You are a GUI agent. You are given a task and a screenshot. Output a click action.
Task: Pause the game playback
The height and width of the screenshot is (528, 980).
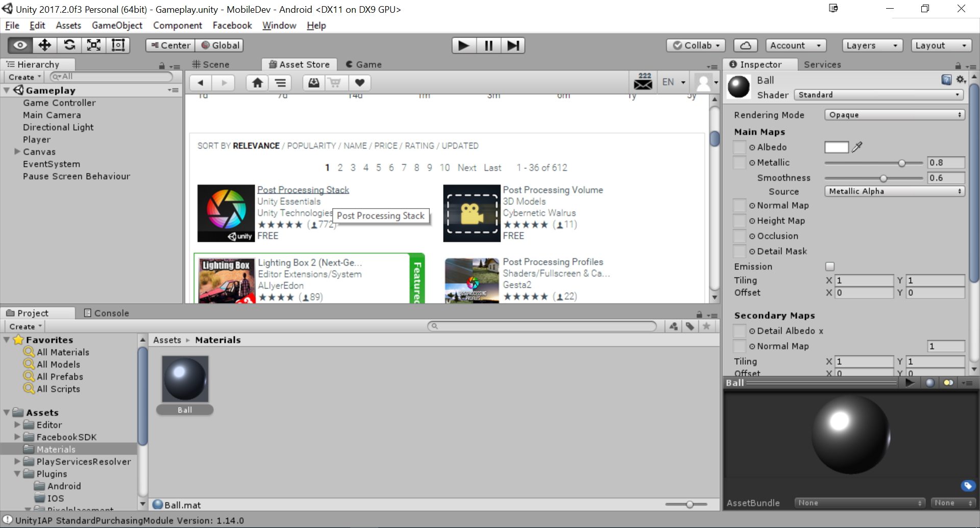click(488, 45)
